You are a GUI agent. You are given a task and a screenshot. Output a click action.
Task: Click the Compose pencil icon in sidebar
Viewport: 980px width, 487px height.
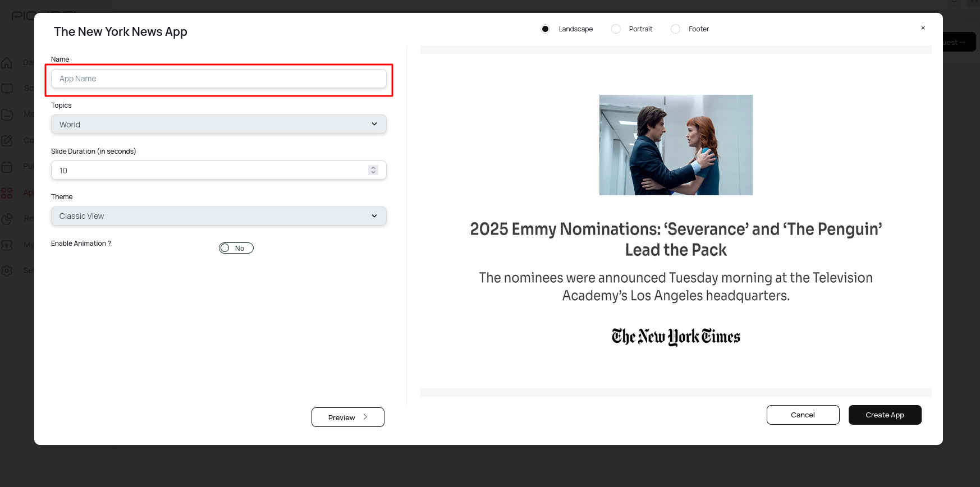[7, 140]
